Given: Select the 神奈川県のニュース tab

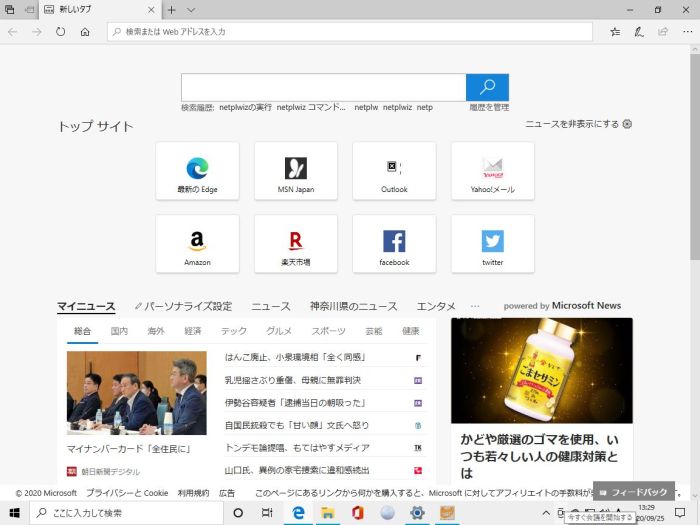Looking at the screenshot, I should click(353, 306).
